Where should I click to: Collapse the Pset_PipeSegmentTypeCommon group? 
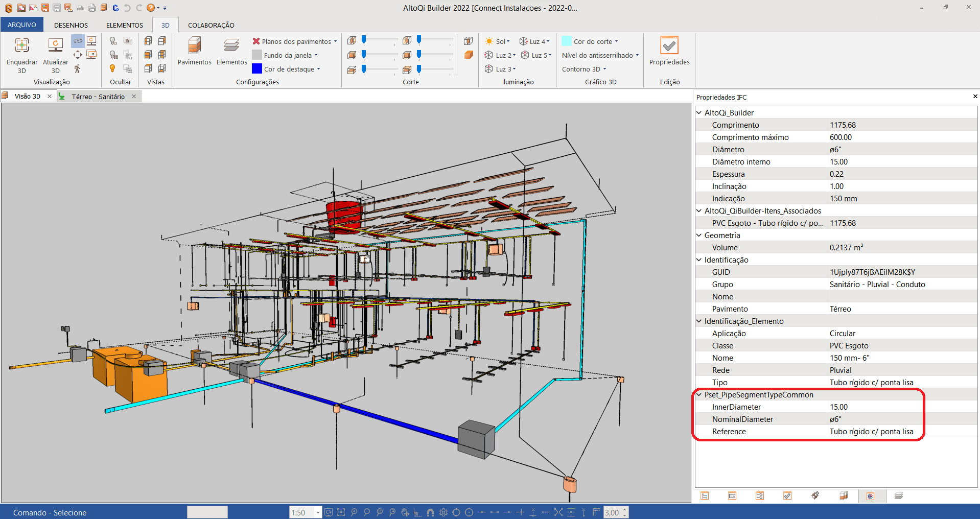coord(699,395)
